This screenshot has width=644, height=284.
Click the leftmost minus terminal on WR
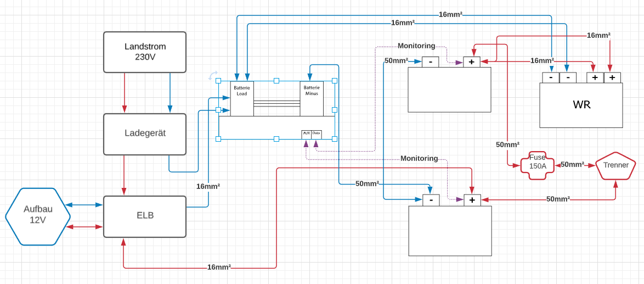550,78
